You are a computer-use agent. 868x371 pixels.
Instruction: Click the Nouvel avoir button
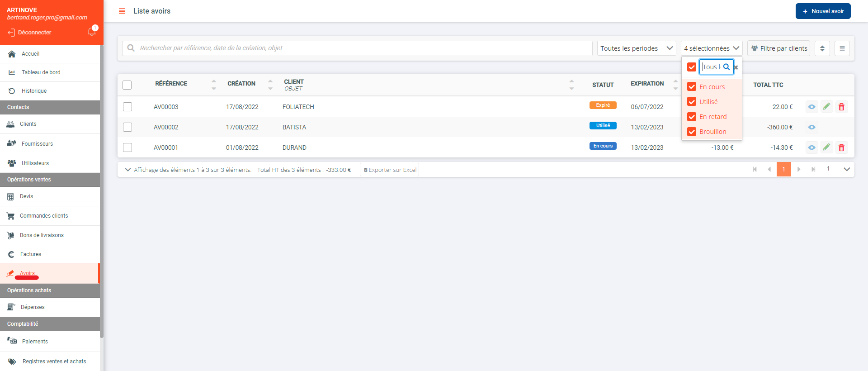tap(823, 11)
